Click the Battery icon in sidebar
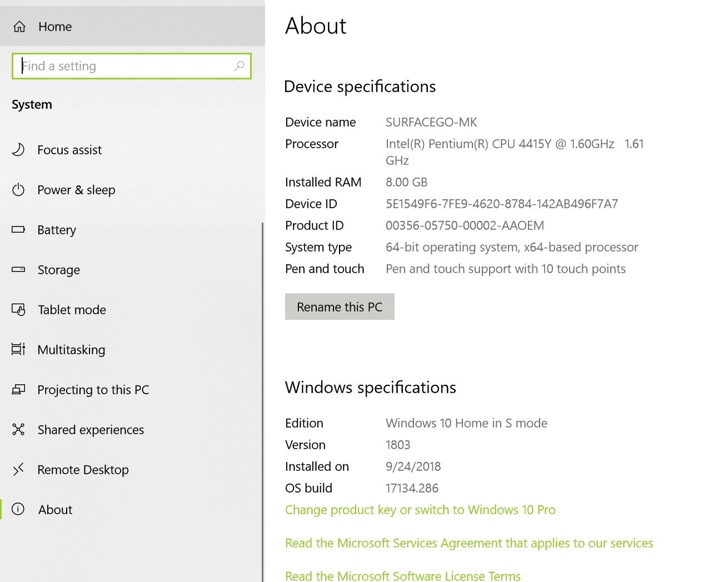Image resolution: width=728 pixels, height=582 pixels. tap(18, 229)
